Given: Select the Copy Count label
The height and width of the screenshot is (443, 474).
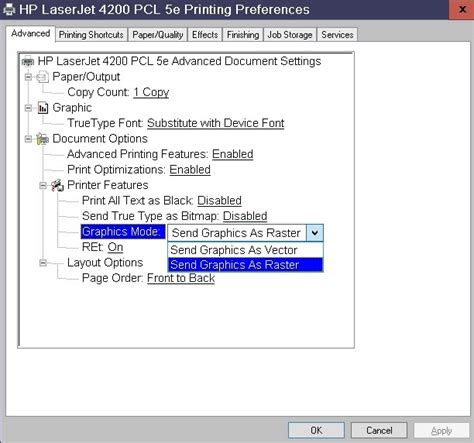Looking at the screenshot, I should [x=99, y=92].
